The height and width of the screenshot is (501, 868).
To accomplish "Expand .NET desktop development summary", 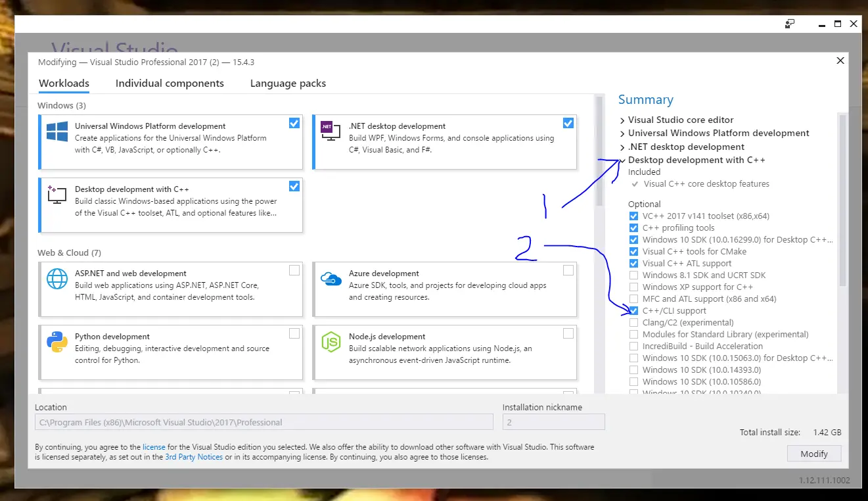I will click(x=622, y=147).
